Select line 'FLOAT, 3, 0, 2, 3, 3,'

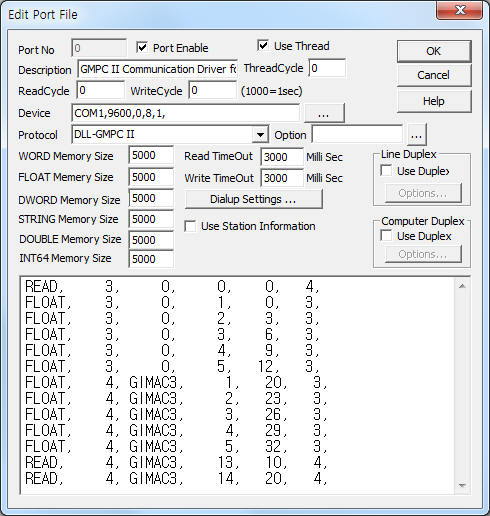172,318
